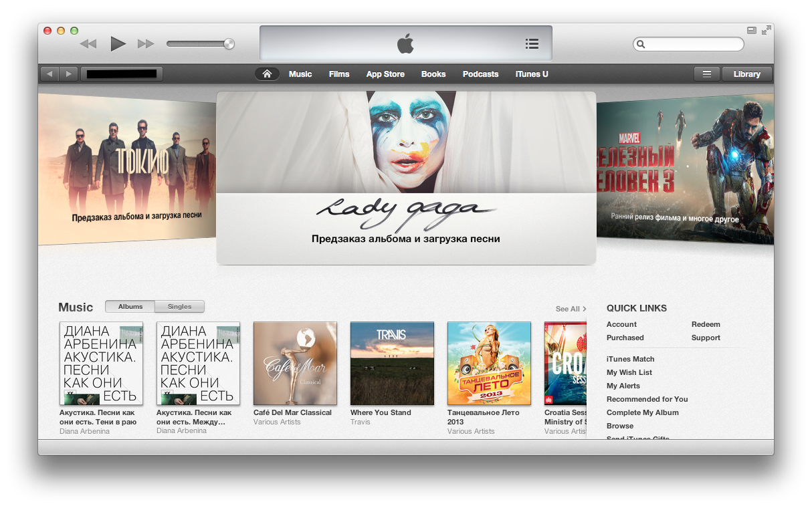Open iTunes Match link
Image resolution: width=812 pixels, height=508 pixels.
[x=631, y=359]
